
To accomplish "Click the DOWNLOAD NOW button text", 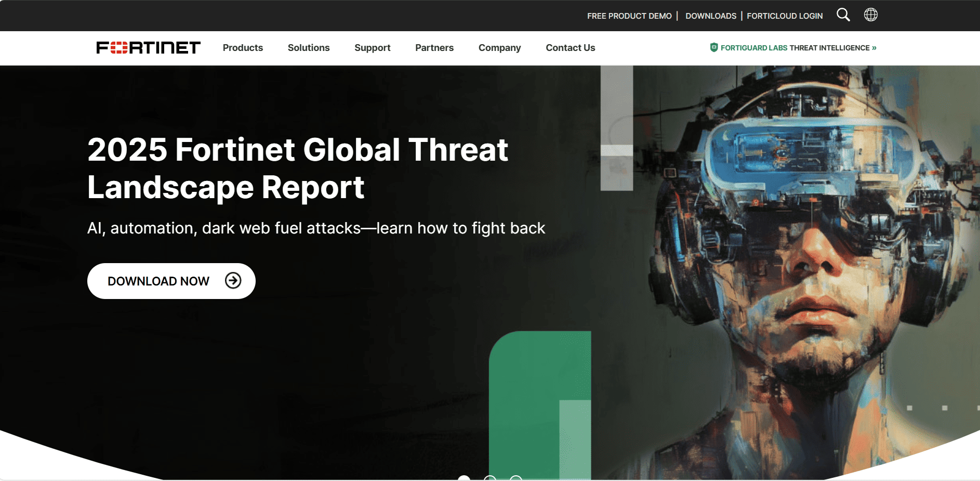I will pyautogui.click(x=158, y=281).
